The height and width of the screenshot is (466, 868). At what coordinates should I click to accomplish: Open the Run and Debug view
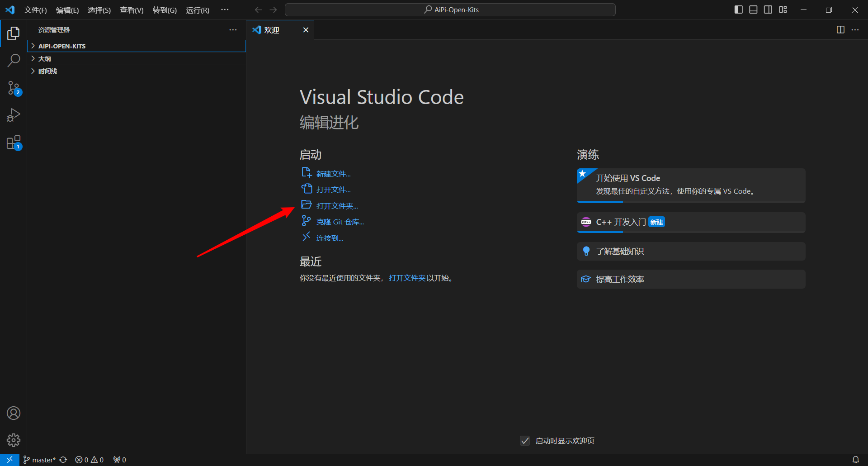pyautogui.click(x=14, y=115)
